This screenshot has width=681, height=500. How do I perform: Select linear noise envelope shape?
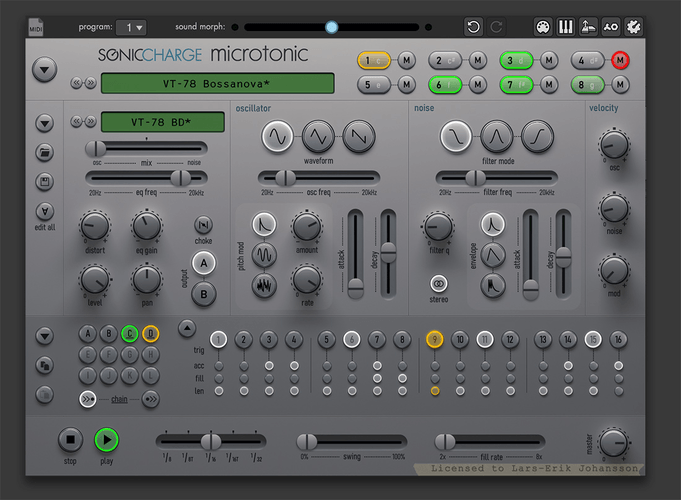(493, 255)
